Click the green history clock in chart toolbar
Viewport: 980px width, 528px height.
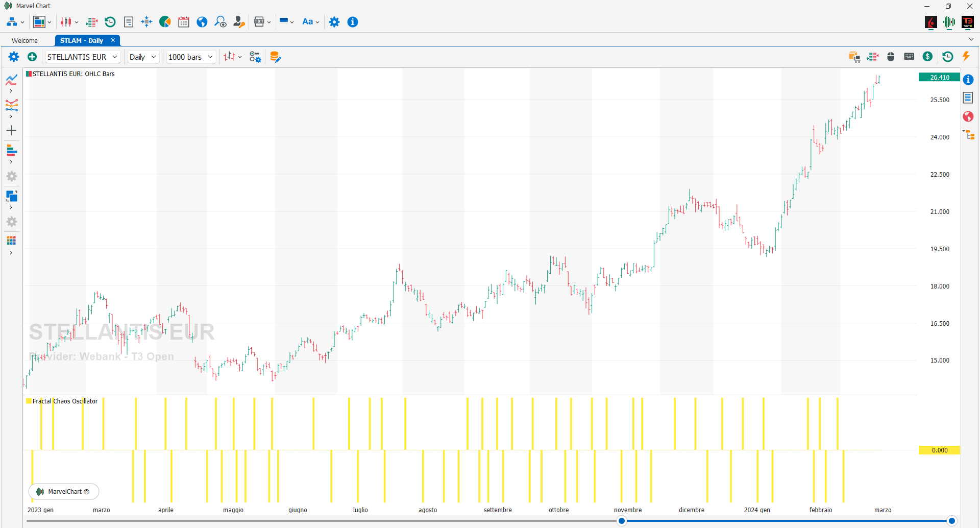(x=948, y=57)
